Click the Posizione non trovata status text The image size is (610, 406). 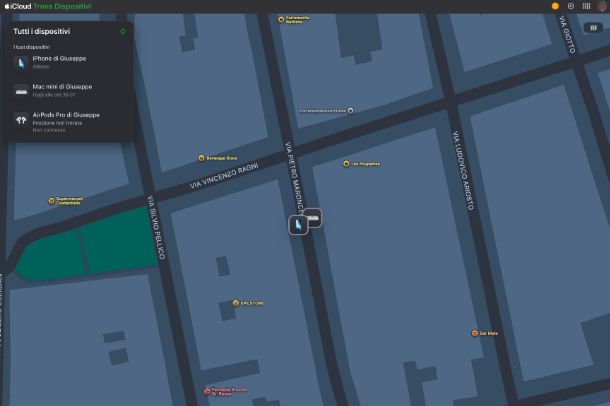(57, 123)
